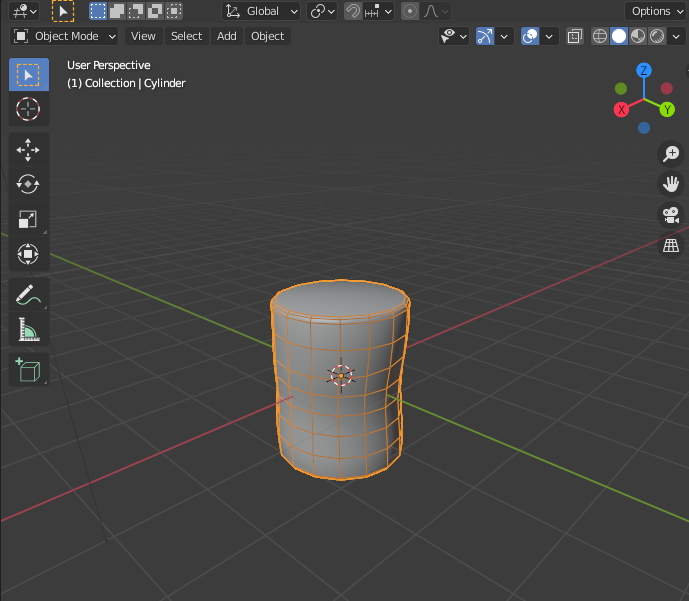Open the View menu

[x=143, y=36]
